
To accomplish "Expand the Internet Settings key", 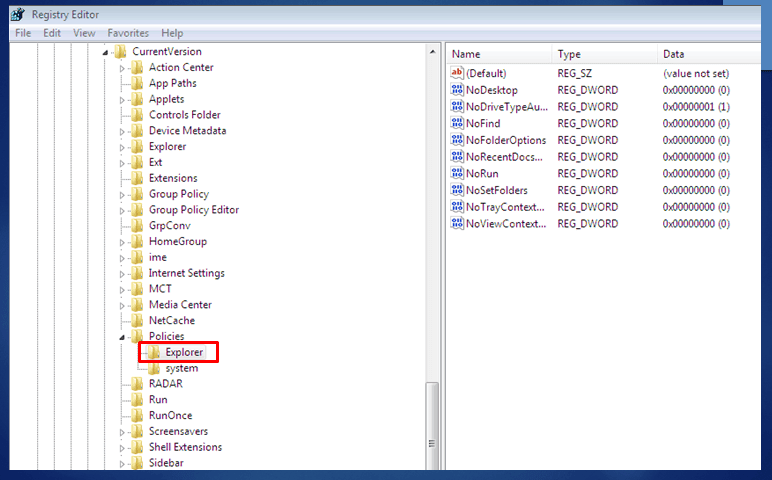I will coord(122,274).
